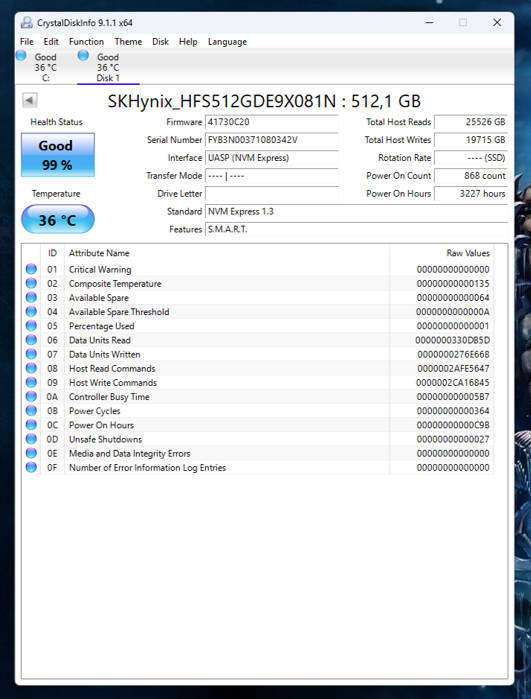Select the Data Units Read attribute name
531x699 pixels.
(100, 340)
